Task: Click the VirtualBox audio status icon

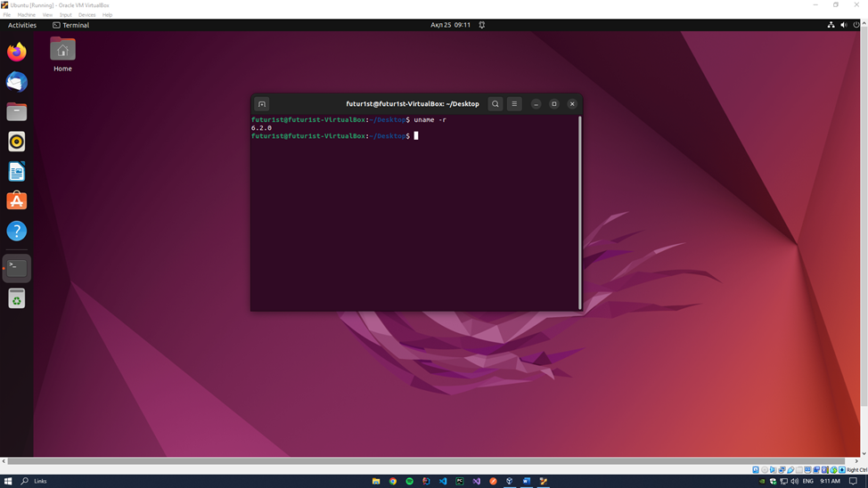Action: (773, 469)
